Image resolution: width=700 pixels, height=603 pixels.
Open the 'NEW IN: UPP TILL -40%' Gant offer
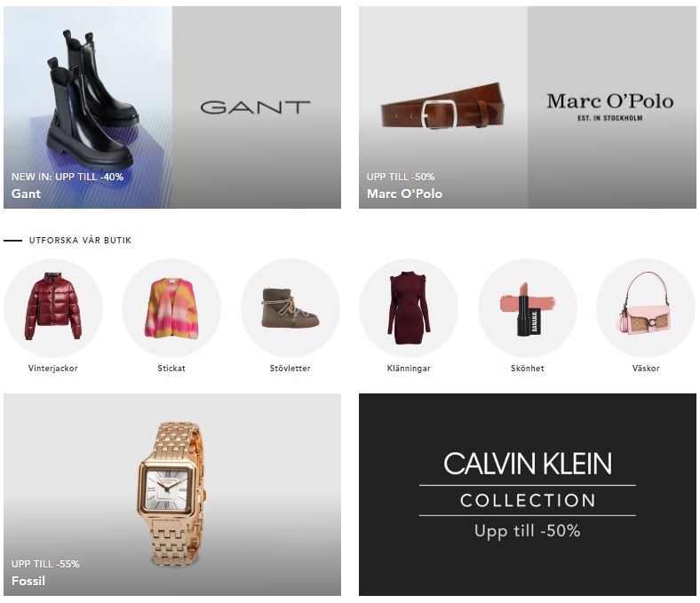(x=68, y=177)
